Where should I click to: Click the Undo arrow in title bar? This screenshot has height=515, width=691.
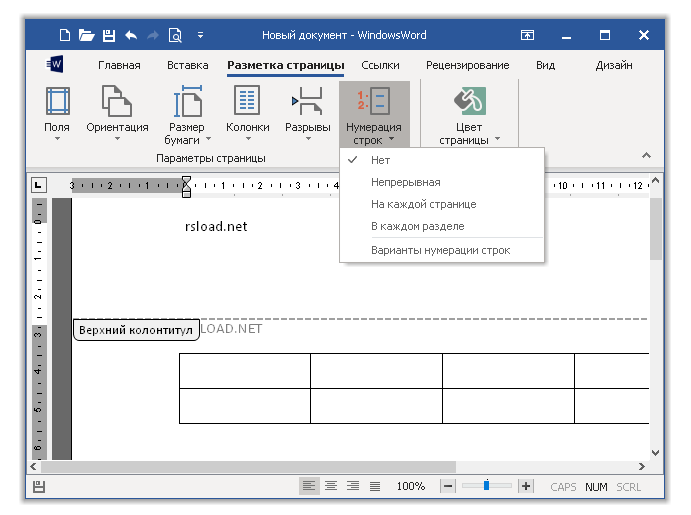pos(131,35)
